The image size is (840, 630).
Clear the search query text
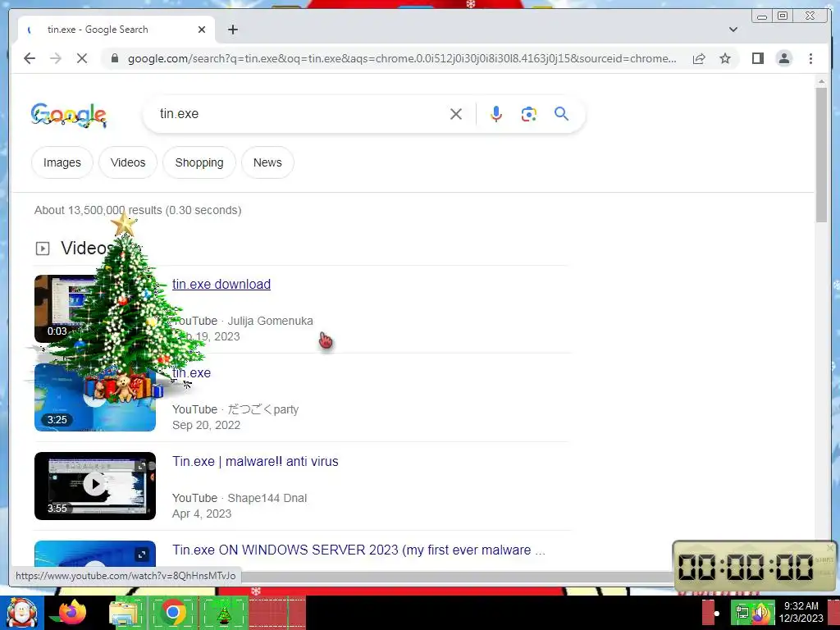(x=456, y=113)
